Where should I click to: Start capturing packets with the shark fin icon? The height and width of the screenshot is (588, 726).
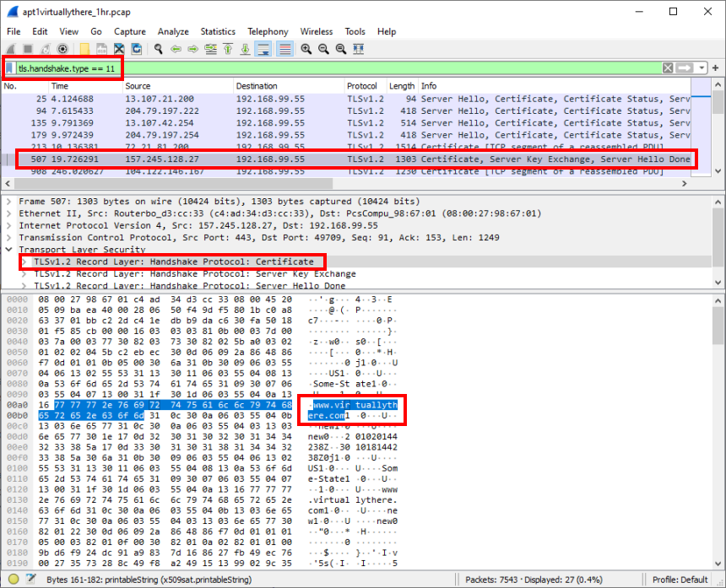11,49
